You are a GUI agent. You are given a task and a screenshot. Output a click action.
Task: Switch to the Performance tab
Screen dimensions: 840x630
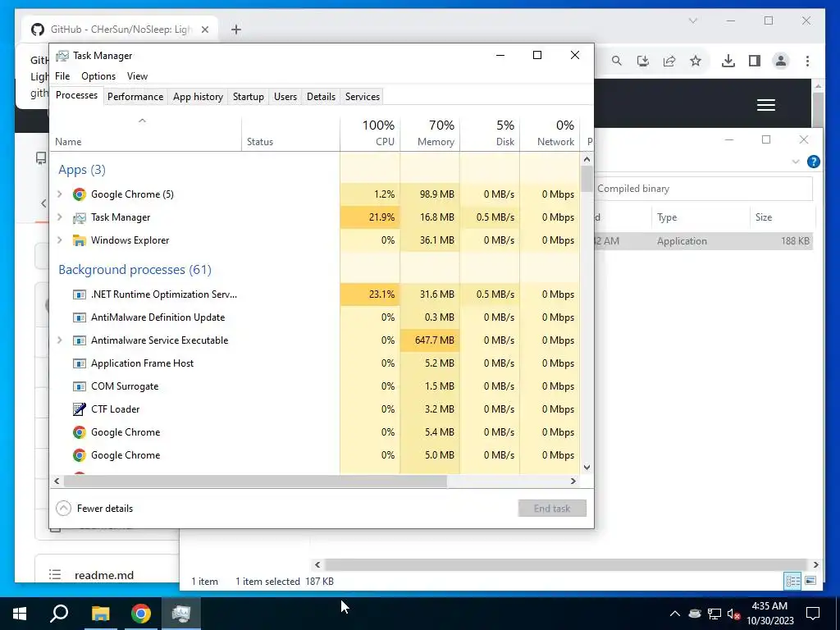135,97
